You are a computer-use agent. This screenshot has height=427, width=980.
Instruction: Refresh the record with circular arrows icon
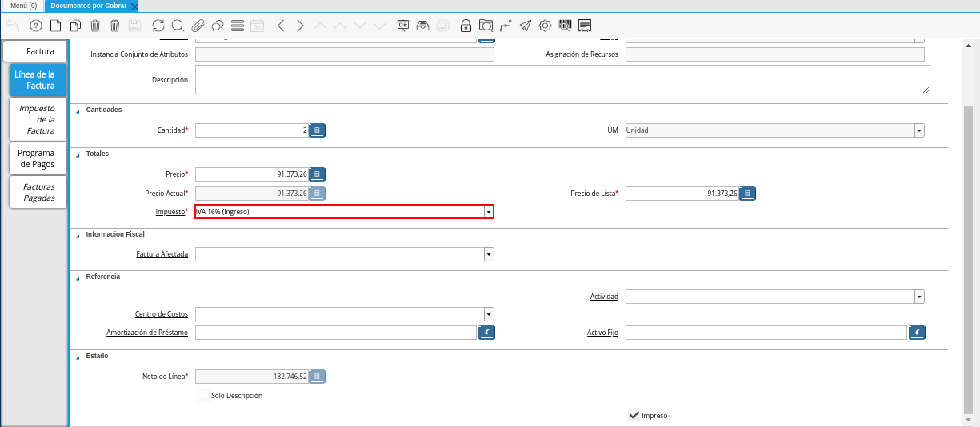pos(158,26)
